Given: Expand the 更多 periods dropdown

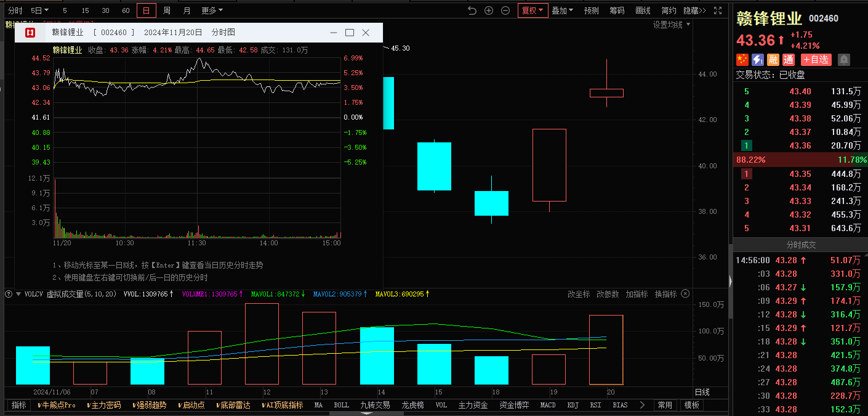Looking at the screenshot, I should click(212, 10).
